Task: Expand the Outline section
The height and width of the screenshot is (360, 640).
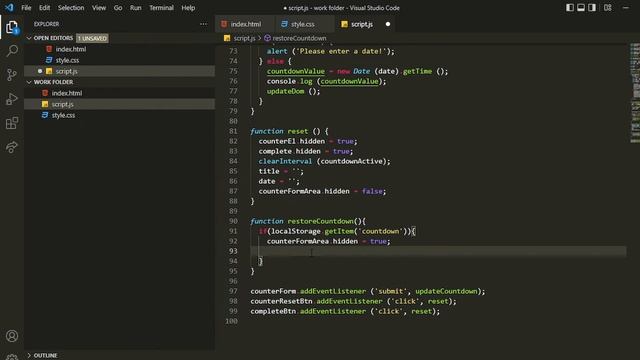Action: coord(29,356)
